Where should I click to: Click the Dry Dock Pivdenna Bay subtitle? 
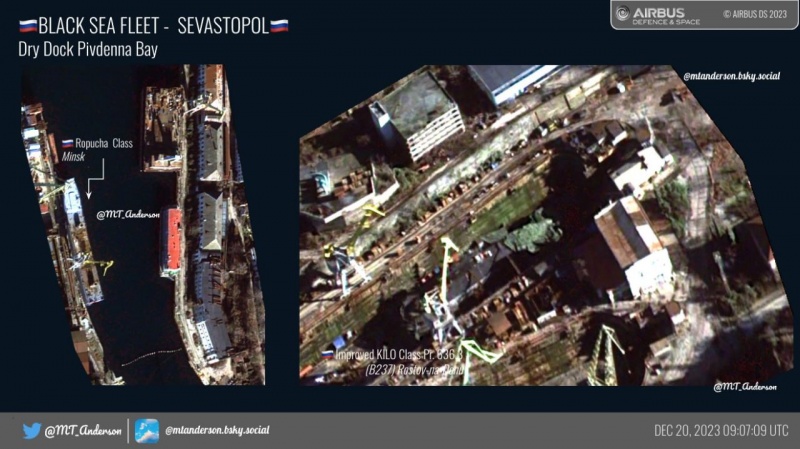tap(89, 48)
